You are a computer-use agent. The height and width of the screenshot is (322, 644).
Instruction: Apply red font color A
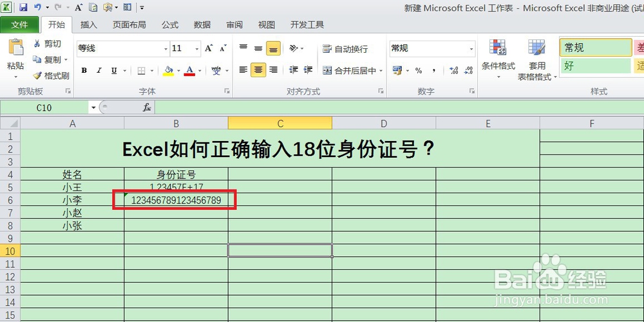189,71
